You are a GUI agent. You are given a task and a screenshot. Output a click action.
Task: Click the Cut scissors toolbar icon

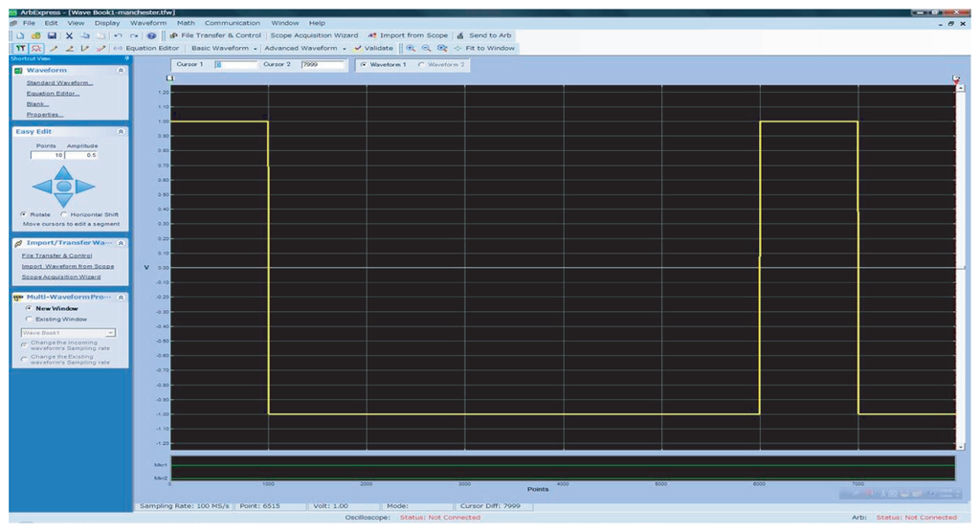click(x=70, y=35)
